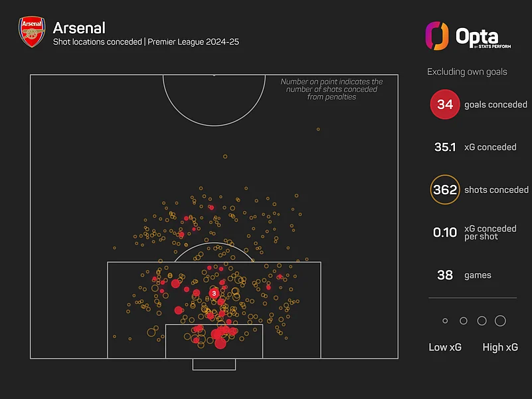Click the Arsenal title text
Screen dimensions: 532x399
tap(79, 28)
